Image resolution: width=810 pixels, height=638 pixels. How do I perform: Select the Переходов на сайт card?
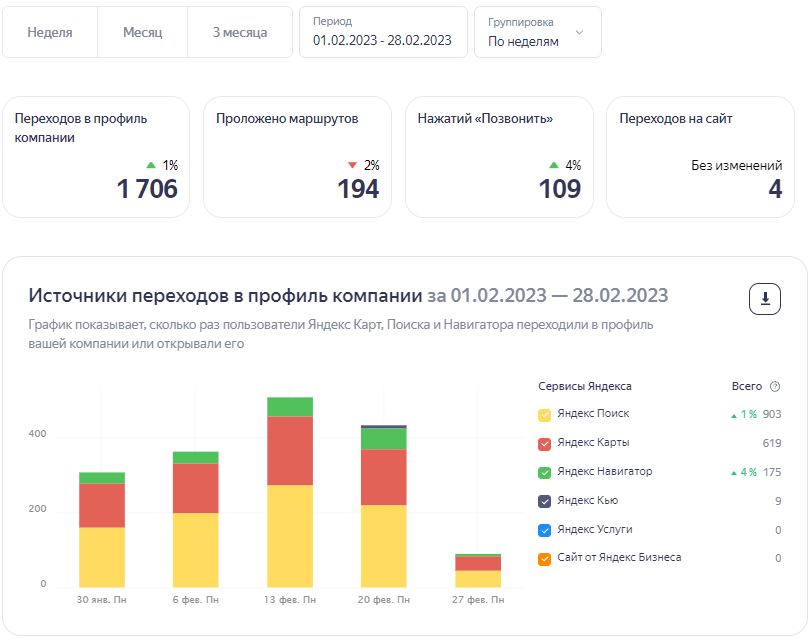click(x=700, y=157)
